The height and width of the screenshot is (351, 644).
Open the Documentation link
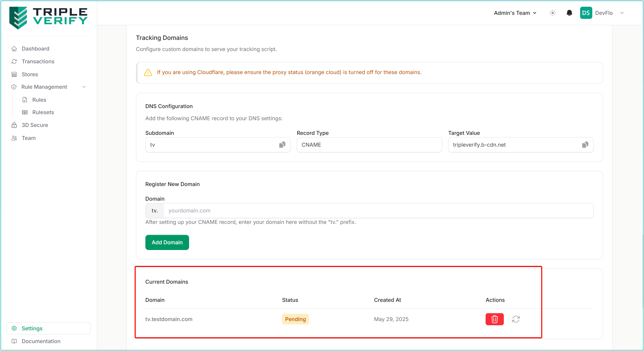[41, 341]
